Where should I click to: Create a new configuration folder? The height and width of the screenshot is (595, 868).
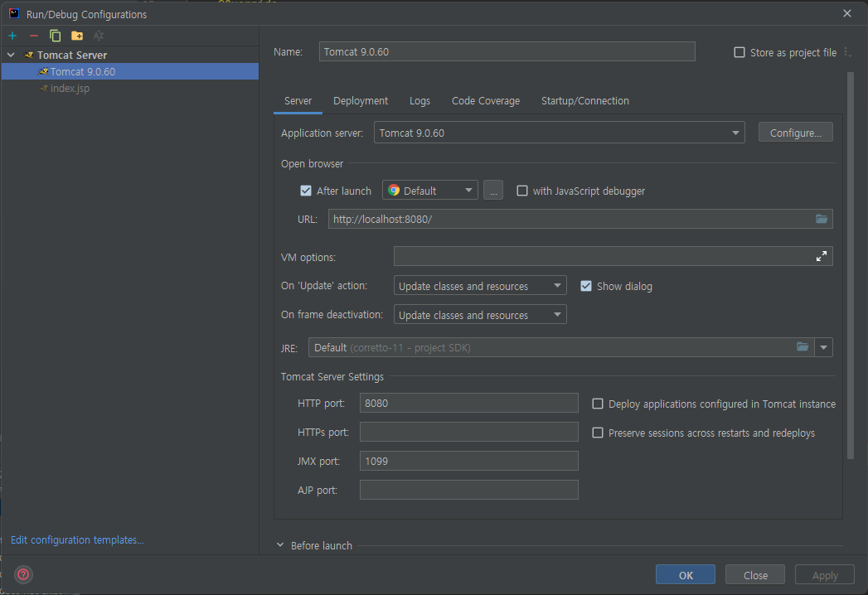77,36
